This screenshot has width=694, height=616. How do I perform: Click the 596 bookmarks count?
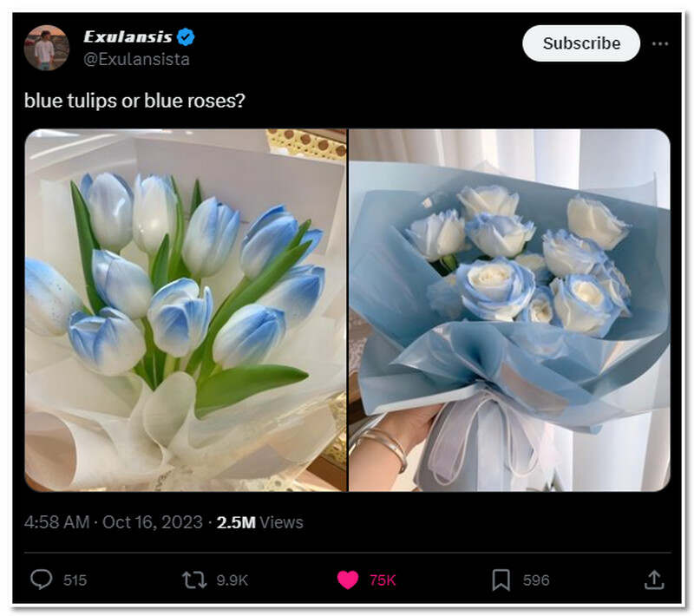point(536,580)
